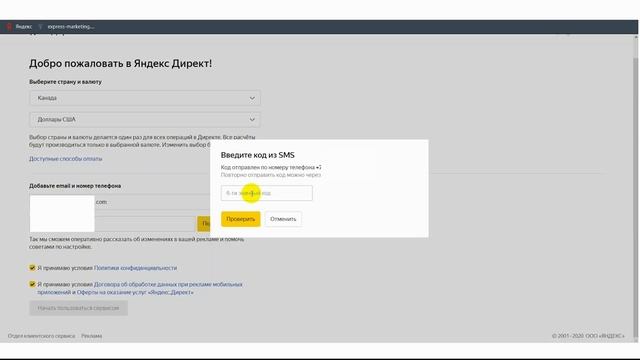This screenshot has height=360, width=640.
Task: Click the Начать пользоваться сервисом button
Action: [78, 308]
